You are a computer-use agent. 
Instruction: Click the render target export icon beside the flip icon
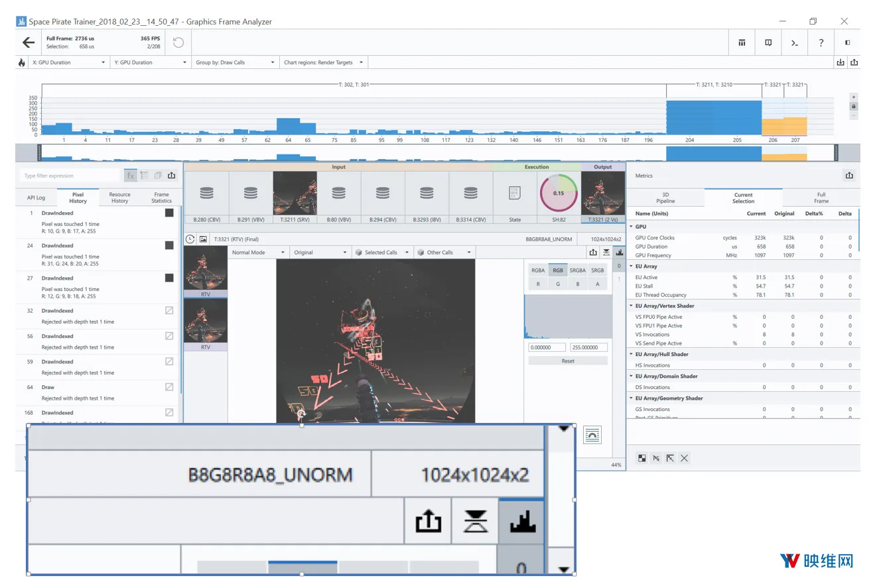tap(593, 253)
